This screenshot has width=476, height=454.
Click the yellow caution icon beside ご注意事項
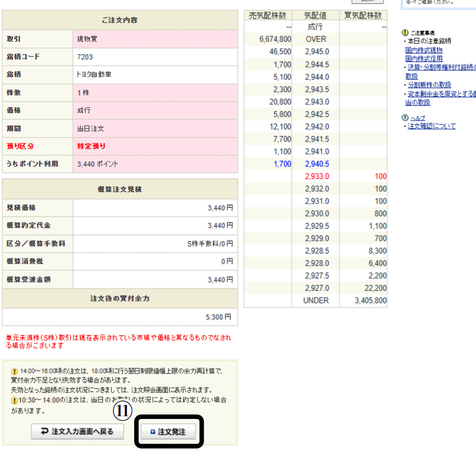click(405, 32)
